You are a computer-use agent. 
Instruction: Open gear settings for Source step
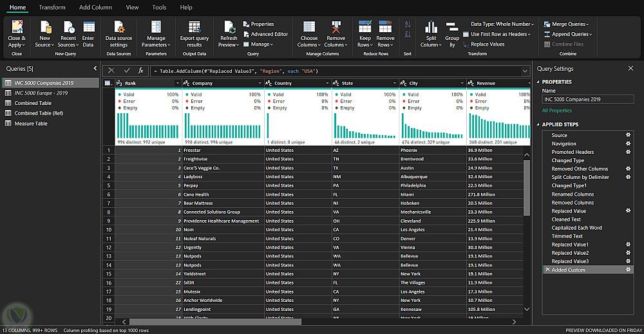pyautogui.click(x=628, y=135)
